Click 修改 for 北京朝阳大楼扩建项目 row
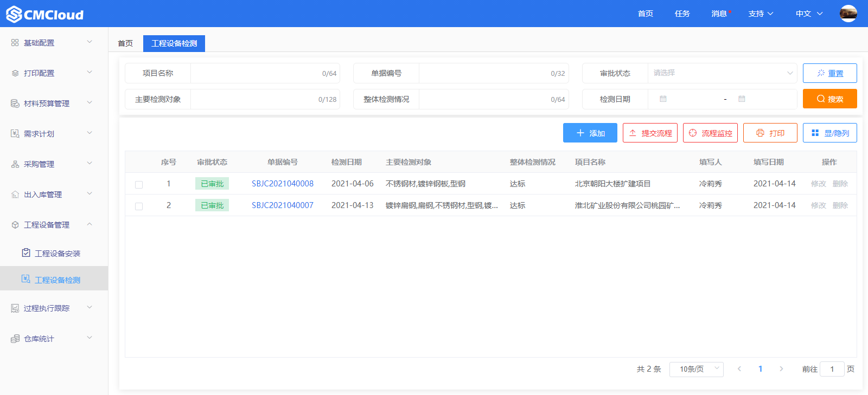Screen dimensions: 868x395 tap(819, 184)
